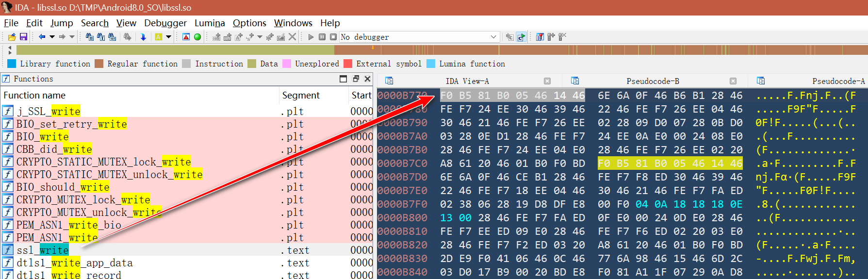Open the Edit menu

coord(34,23)
